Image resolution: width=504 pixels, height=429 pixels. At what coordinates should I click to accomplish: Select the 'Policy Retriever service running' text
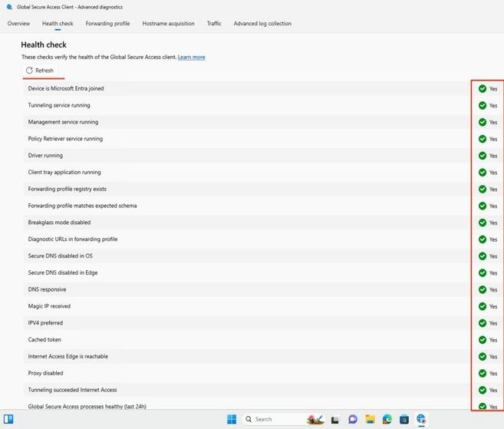(x=65, y=139)
